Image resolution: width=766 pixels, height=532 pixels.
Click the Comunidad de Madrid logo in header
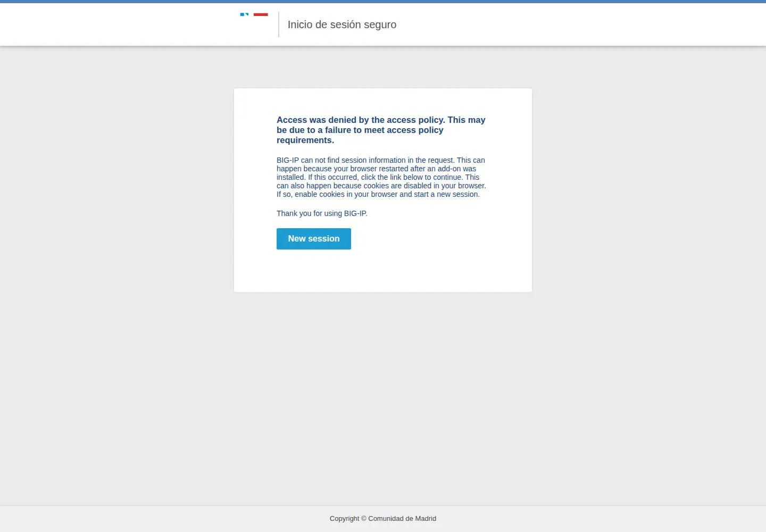[254, 15]
